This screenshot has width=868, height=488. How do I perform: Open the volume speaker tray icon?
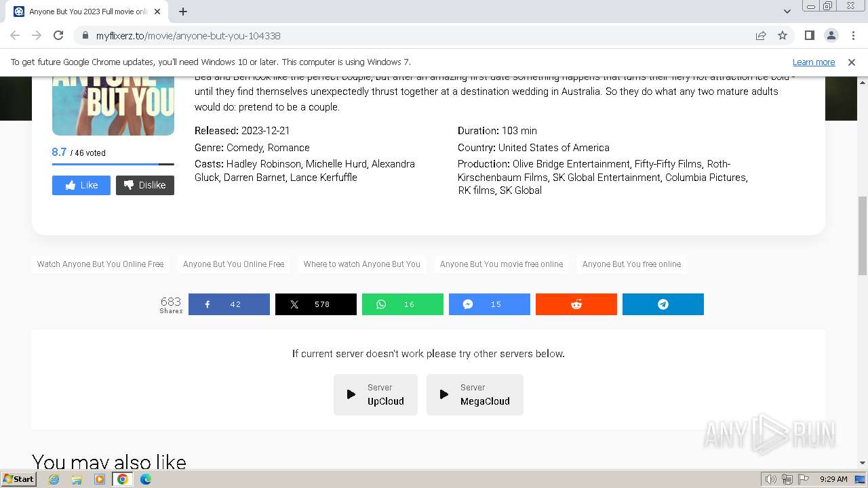pos(771,479)
